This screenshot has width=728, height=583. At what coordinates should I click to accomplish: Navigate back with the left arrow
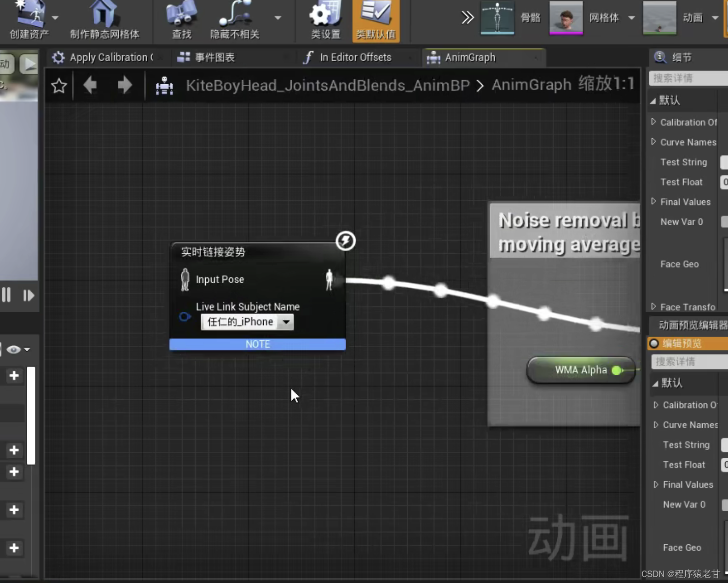[90, 85]
